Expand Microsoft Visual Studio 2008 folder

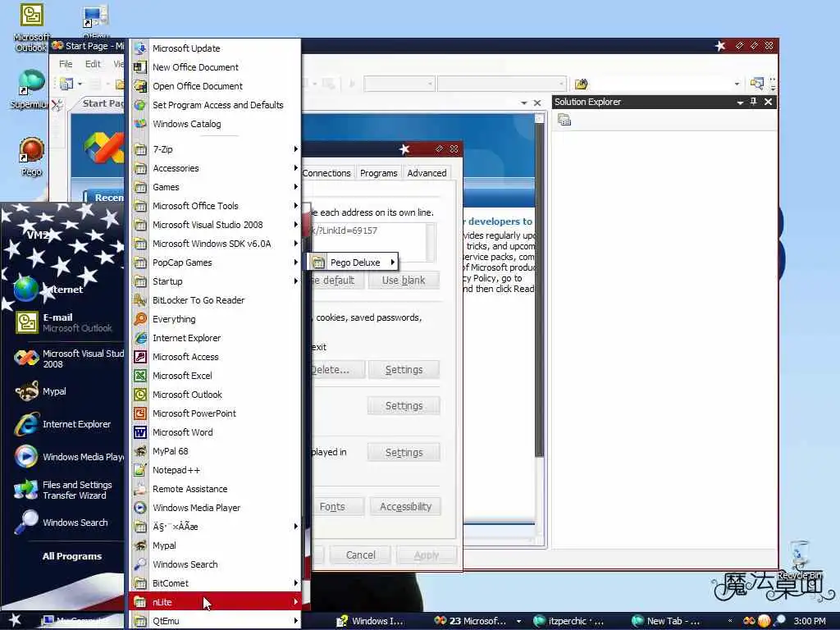(215, 225)
